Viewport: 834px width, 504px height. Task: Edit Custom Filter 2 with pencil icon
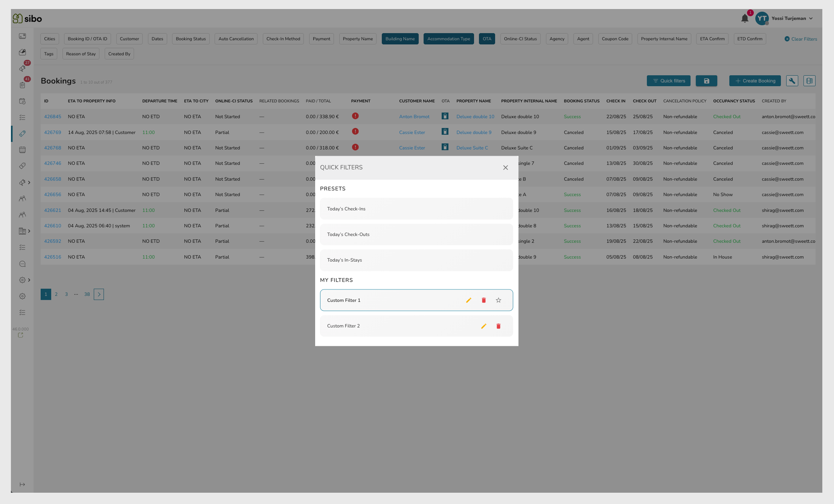pos(483,326)
